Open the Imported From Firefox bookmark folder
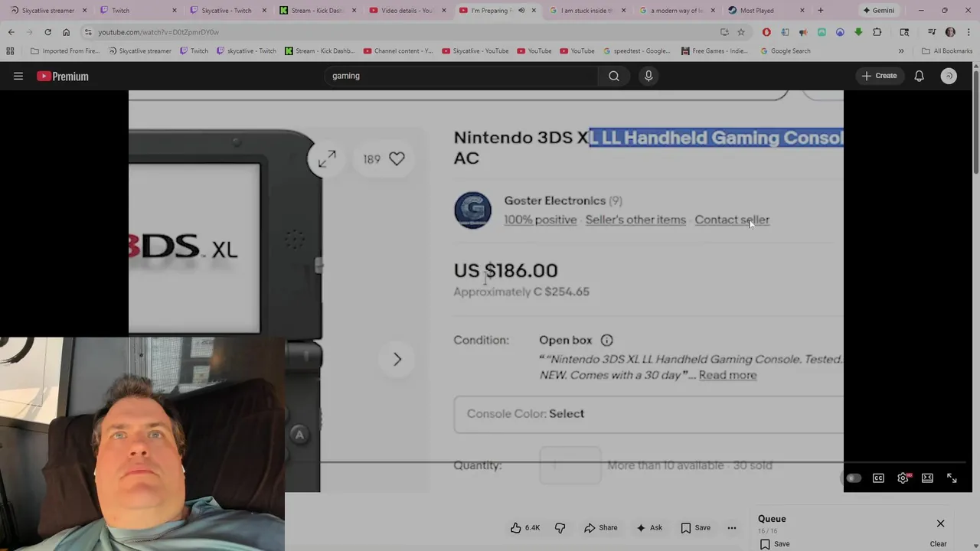 65,51
